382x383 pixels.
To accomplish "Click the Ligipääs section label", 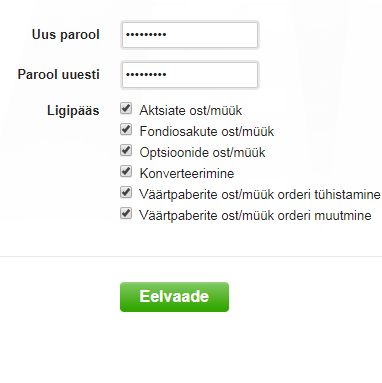I will [x=73, y=110].
